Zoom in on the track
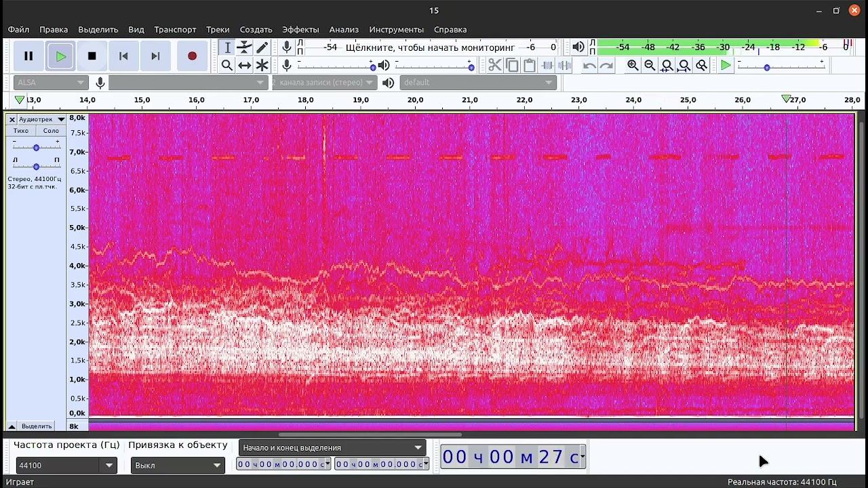This screenshot has width=868, height=488. click(x=633, y=65)
